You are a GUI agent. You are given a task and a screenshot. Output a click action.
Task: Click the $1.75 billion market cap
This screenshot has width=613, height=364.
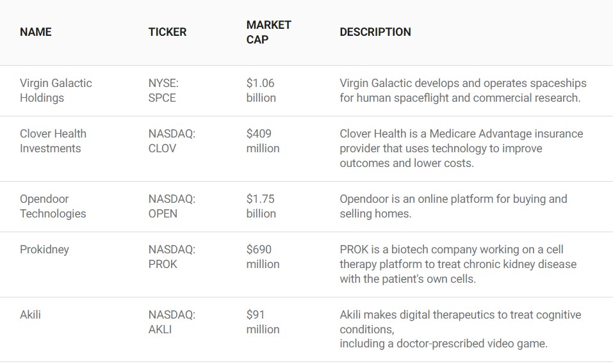pos(261,206)
